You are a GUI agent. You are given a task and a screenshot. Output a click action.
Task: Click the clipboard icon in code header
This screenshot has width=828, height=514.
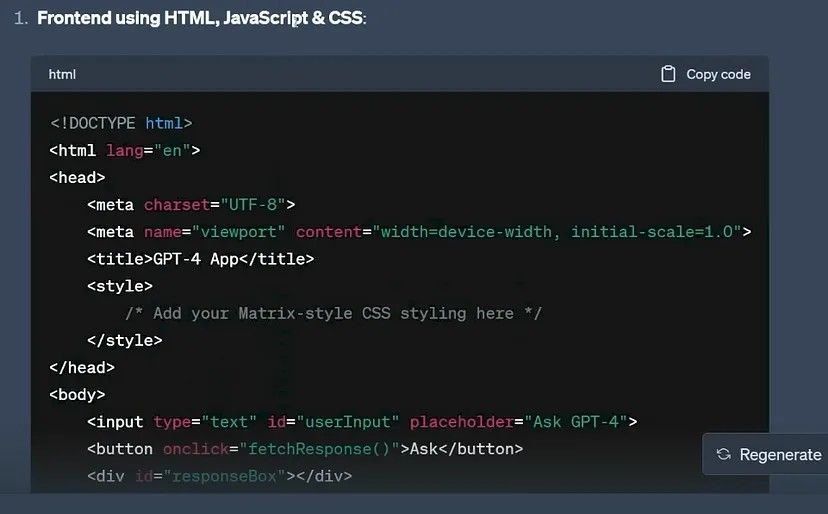point(668,74)
